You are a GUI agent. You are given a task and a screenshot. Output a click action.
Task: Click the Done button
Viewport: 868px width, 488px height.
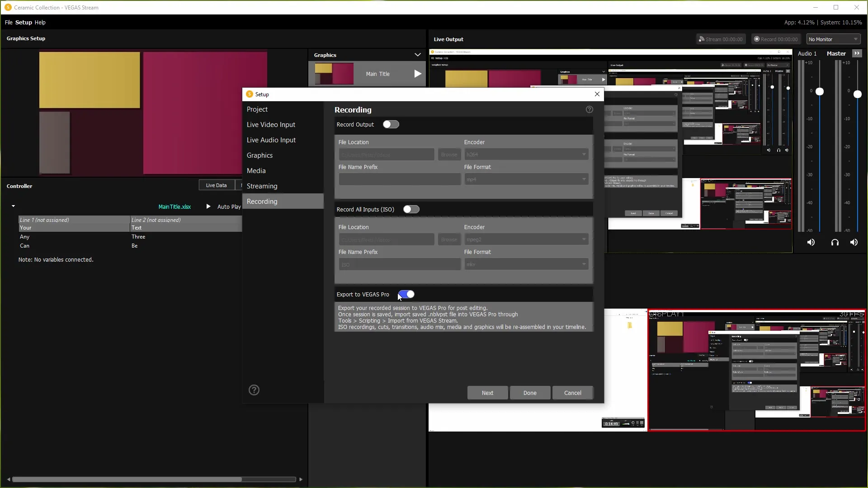530,393
